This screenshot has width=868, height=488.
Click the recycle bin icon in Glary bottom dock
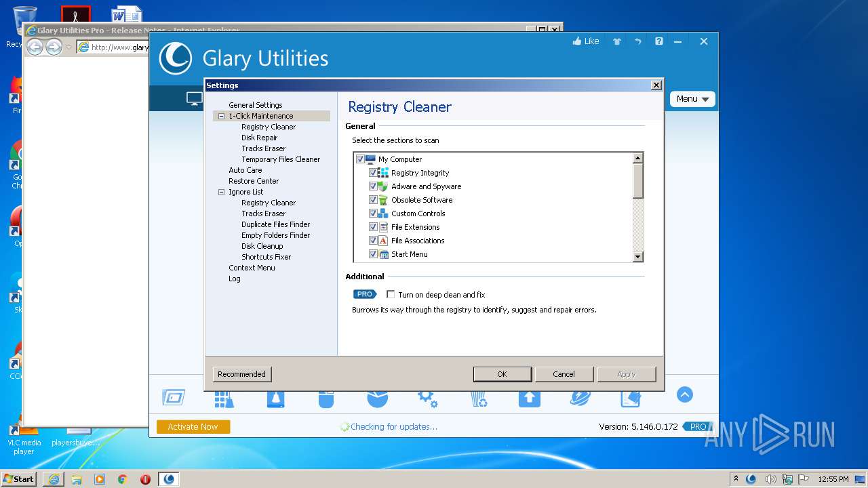pyautogui.click(x=479, y=399)
